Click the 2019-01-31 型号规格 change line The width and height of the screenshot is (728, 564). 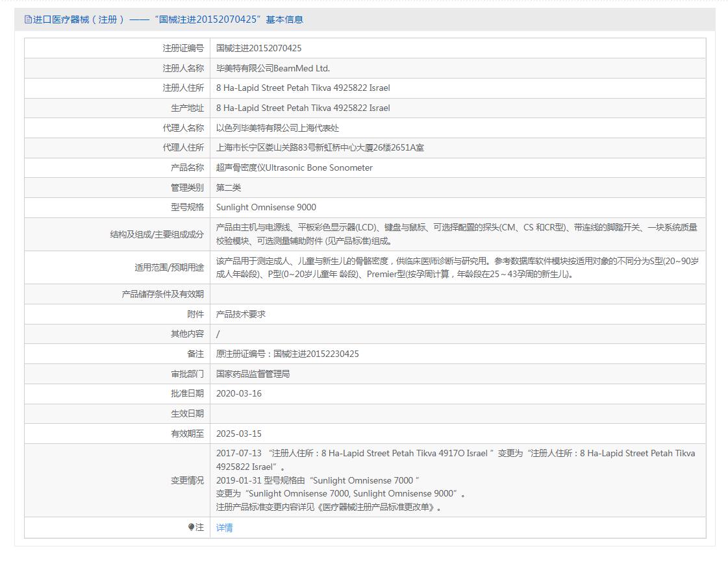318,480
